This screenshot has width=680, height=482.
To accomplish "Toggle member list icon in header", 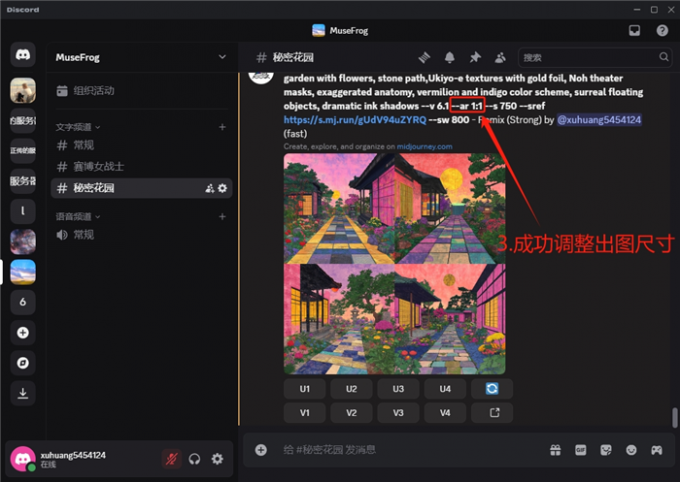I will [x=500, y=57].
